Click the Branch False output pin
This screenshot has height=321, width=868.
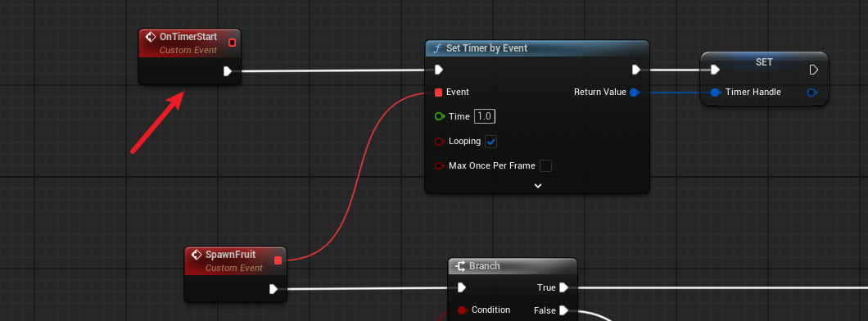click(563, 310)
